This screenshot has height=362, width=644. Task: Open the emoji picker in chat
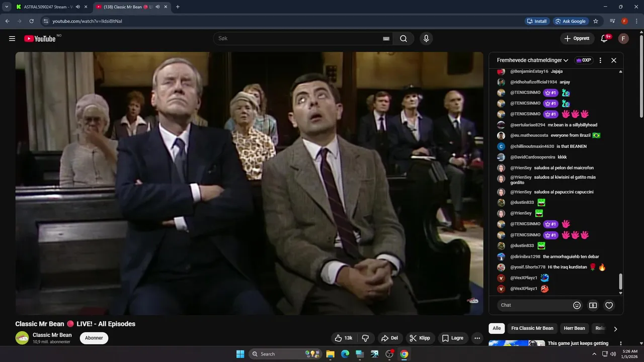[x=577, y=305]
